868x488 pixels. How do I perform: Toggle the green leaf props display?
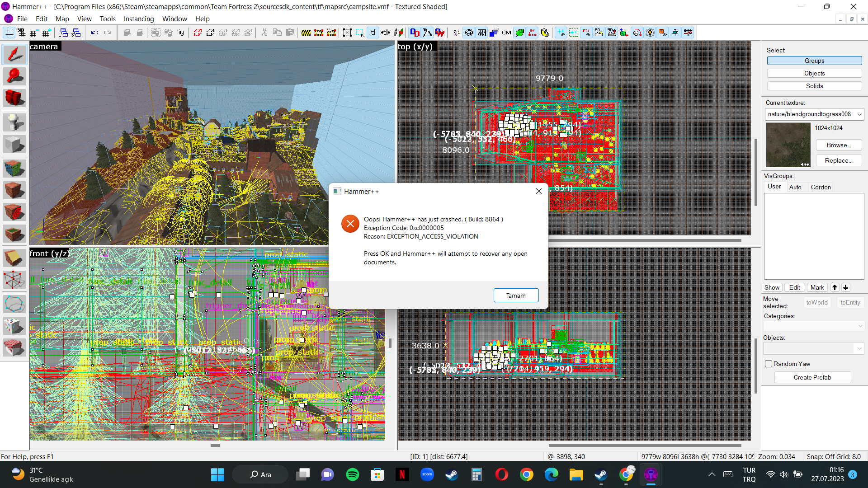(520, 33)
